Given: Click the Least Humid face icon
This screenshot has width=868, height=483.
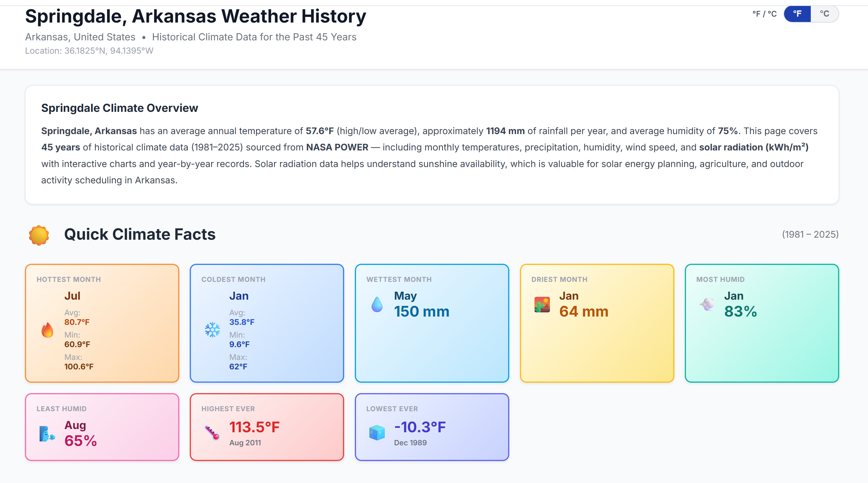Looking at the screenshot, I should 47,433.
